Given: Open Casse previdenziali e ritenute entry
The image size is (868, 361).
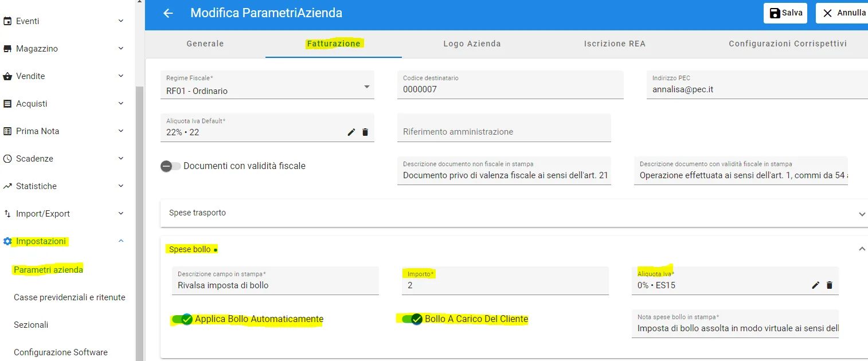Looking at the screenshot, I should (x=69, y=297).
